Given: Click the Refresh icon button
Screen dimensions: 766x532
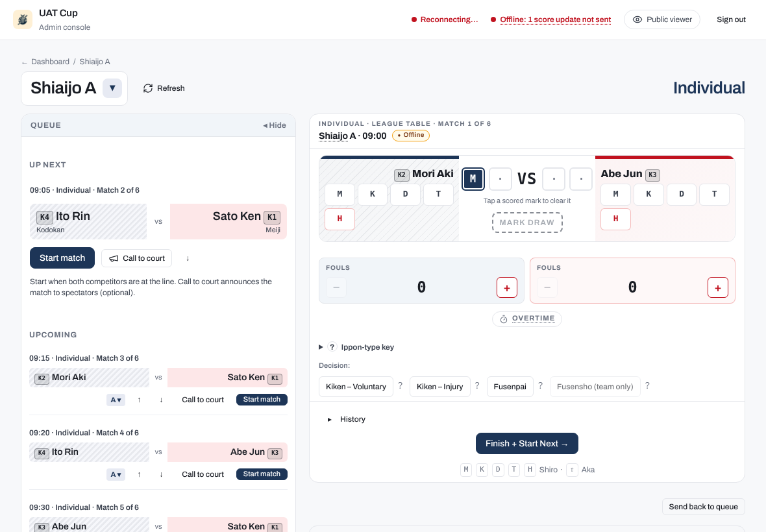Looking at the screenshot, I should [164, 88].
